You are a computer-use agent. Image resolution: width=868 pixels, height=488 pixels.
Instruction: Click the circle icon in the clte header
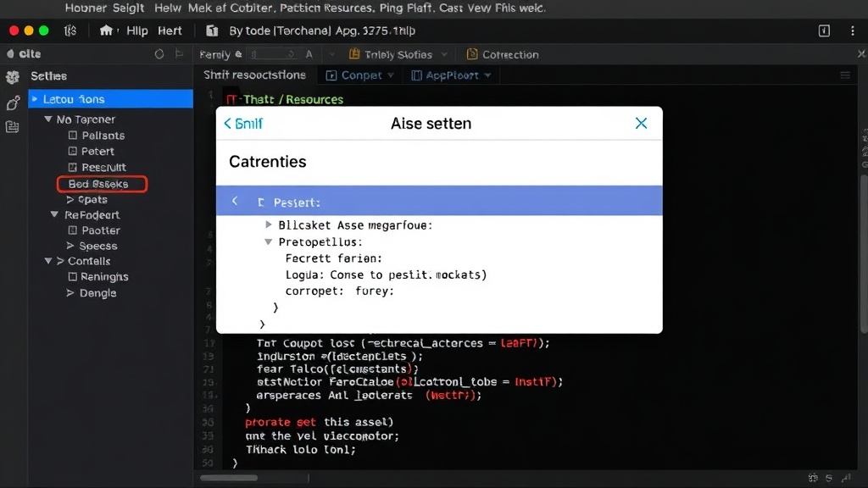[x=159, y=53]
